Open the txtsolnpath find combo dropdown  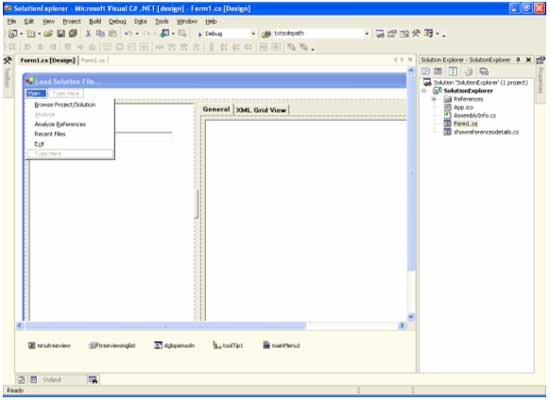pyautogui.click(x=367, y=34)
